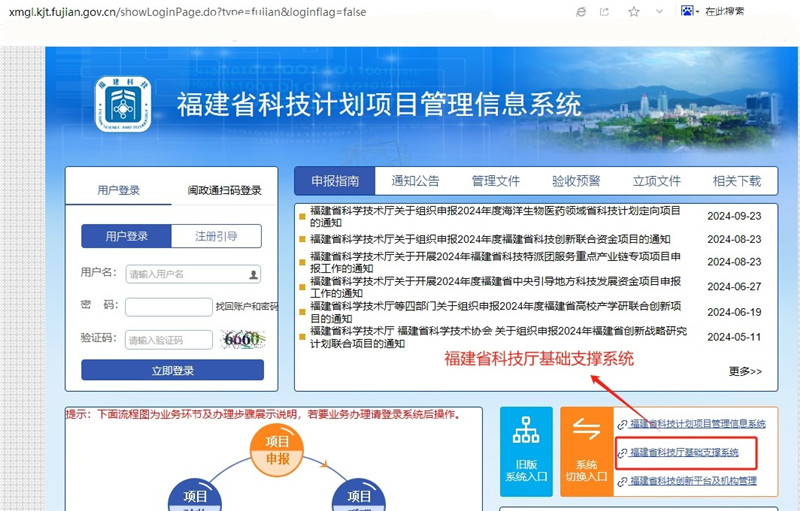
Task: Click the Fujian science department logo
Action: point(126,108)
